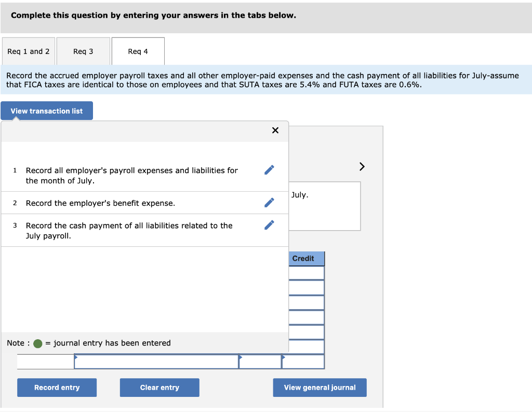Click first Credit cell under header
Screen dimensions: 532x413
tap(307, 273)
